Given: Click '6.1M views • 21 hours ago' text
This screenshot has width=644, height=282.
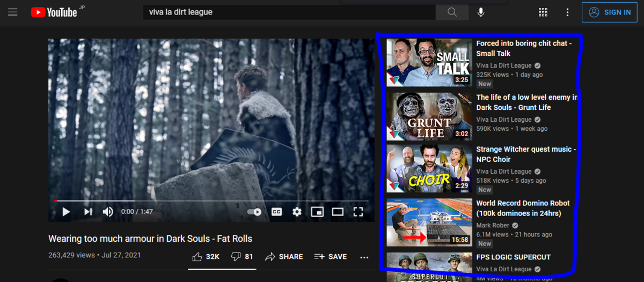Looking at the screenshot, I should point(514,234).
